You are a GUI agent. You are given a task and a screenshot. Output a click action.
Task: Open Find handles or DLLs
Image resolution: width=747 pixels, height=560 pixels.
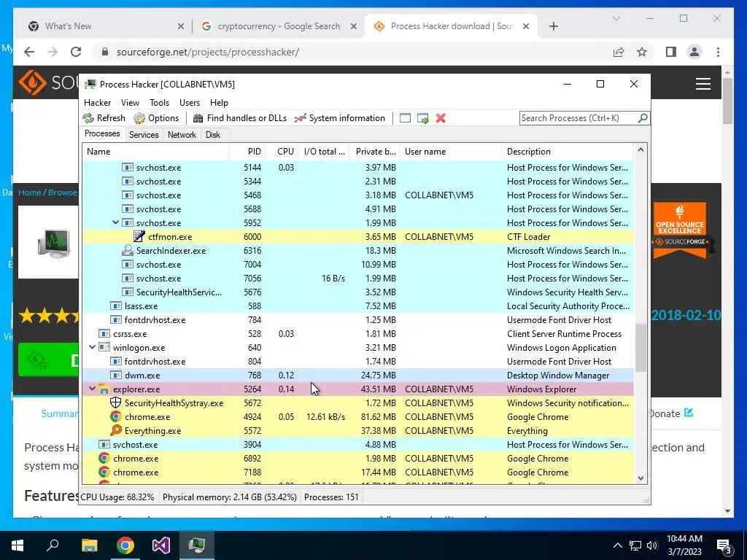pos(239,118)
